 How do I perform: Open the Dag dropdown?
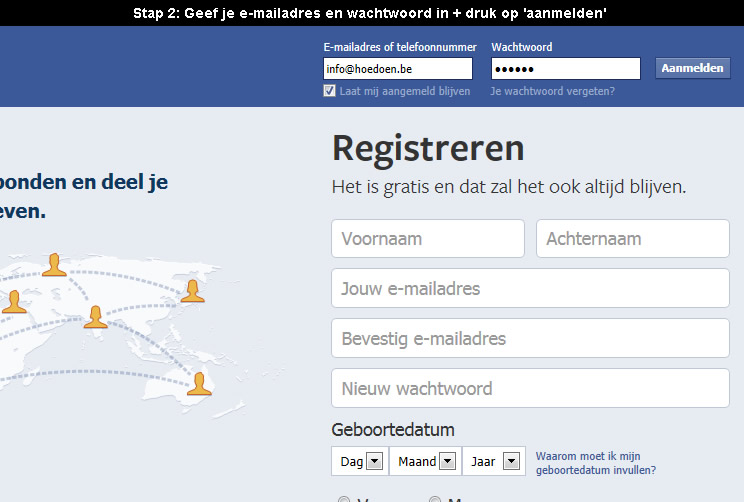point(360,461)
